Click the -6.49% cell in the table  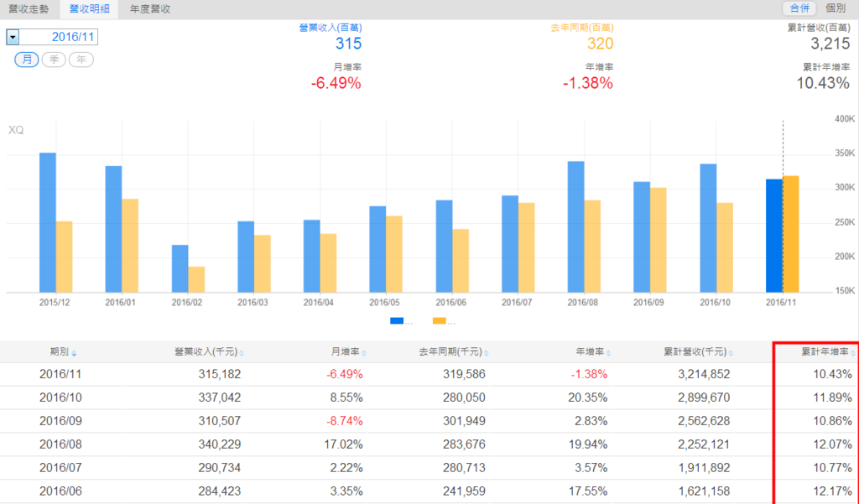coord(345,374)
